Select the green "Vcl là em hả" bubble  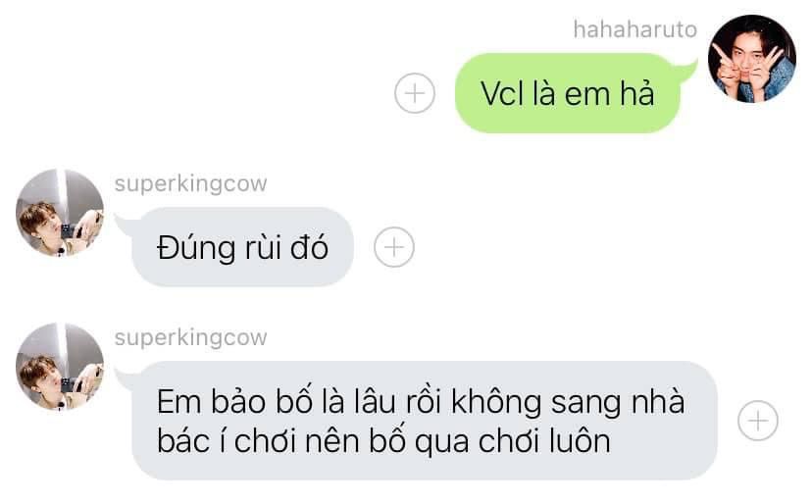[568, 93]
